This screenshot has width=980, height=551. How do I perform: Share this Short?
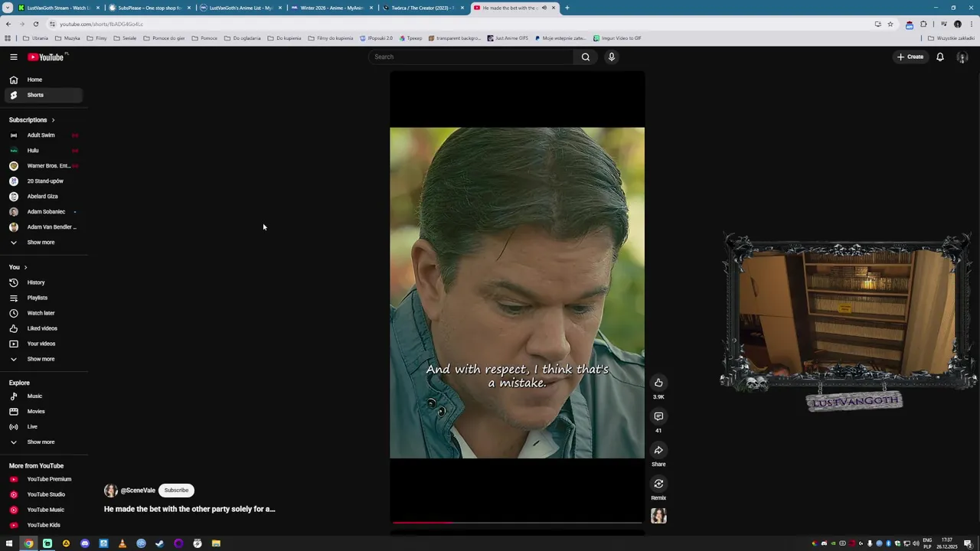pos(658,450)
